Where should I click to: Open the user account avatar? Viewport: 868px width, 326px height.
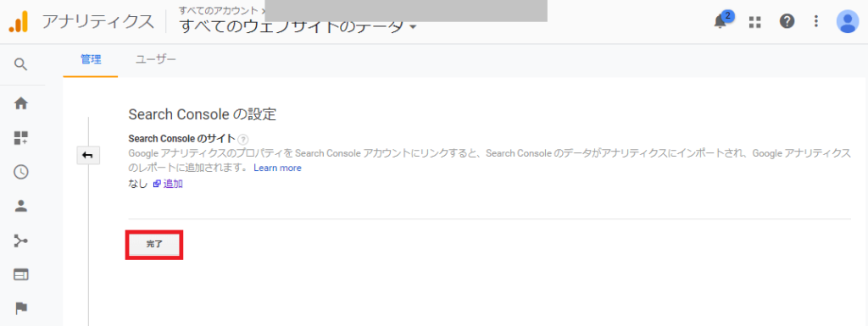847,21
